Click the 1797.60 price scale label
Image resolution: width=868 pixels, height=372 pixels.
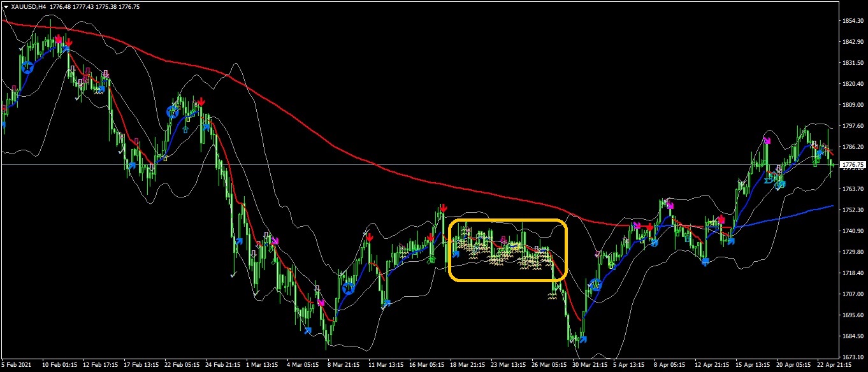tap(852, 126)
